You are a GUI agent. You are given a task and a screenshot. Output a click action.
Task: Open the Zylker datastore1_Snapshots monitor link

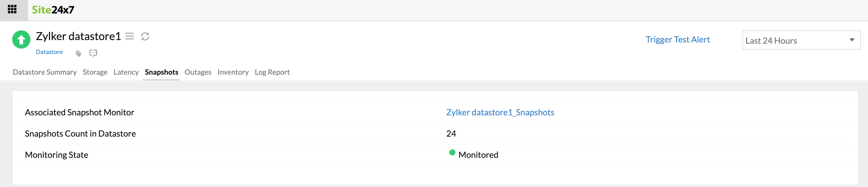500,112
